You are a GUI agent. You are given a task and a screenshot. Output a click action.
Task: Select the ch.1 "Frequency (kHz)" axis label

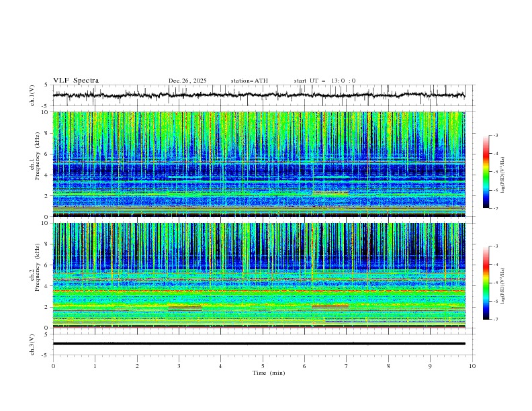(38, 156)
